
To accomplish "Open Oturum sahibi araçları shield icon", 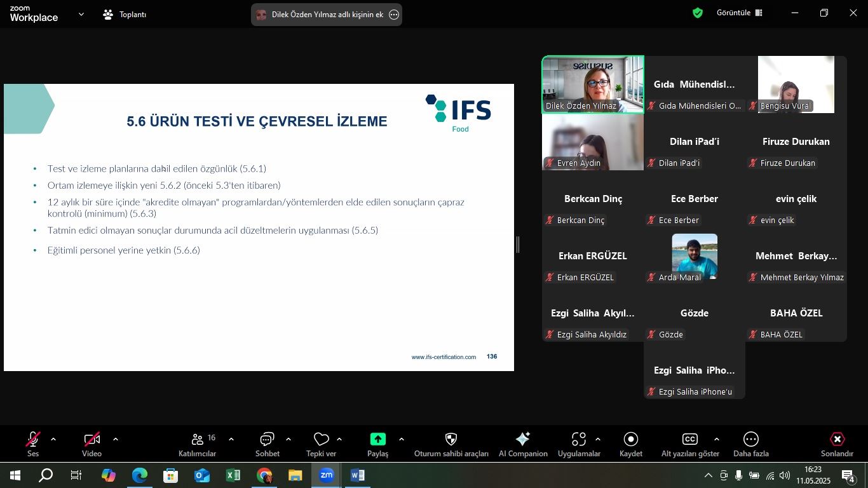I will [x=451, y=444].
